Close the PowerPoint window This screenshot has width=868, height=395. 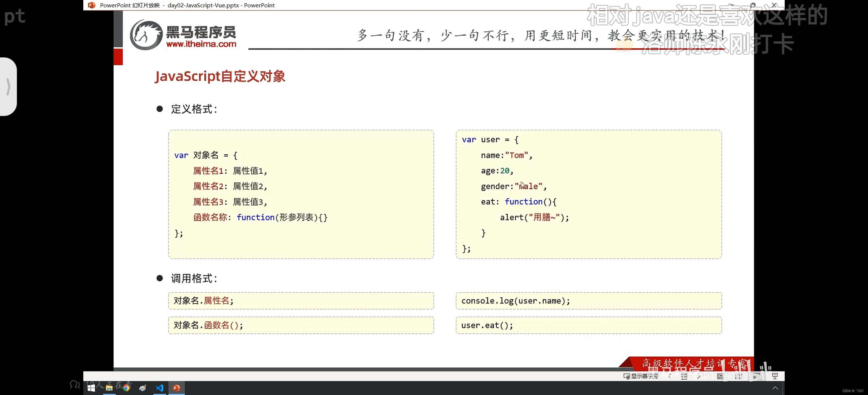click(x=774, y=5)
